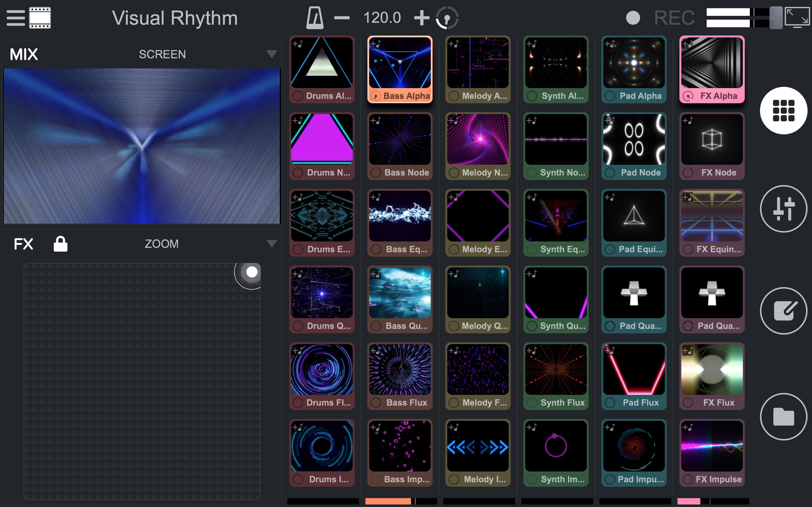Click add-note icon on Melody Alpha pad
The image size is (812, 507).
pyautogui.click(x=453, y=44)
